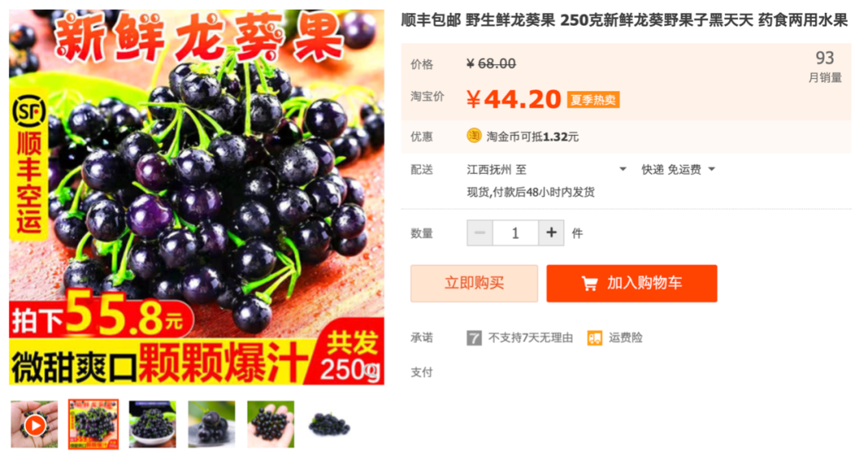Decrease quantity with minus button

point(480,232)
